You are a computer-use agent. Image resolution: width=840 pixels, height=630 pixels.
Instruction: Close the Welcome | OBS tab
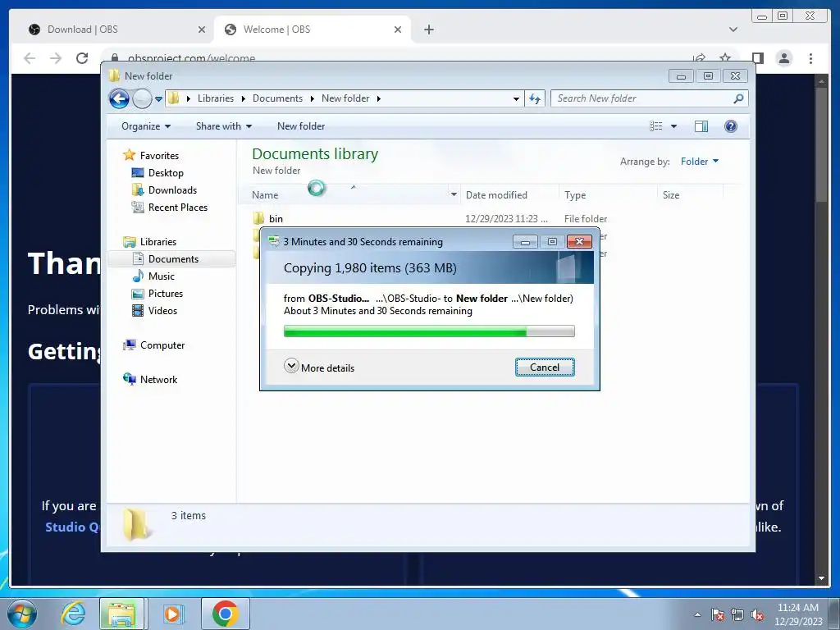[398, 30]
